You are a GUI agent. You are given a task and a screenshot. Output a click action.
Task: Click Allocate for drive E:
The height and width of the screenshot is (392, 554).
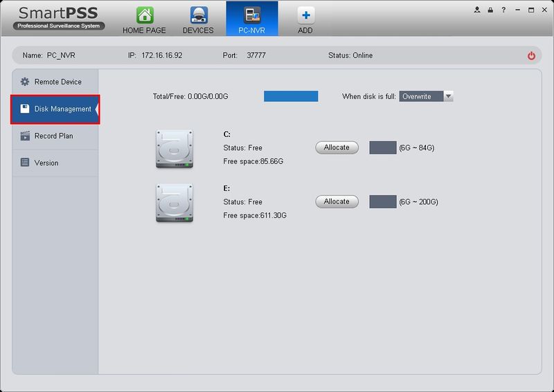point(337,202)
